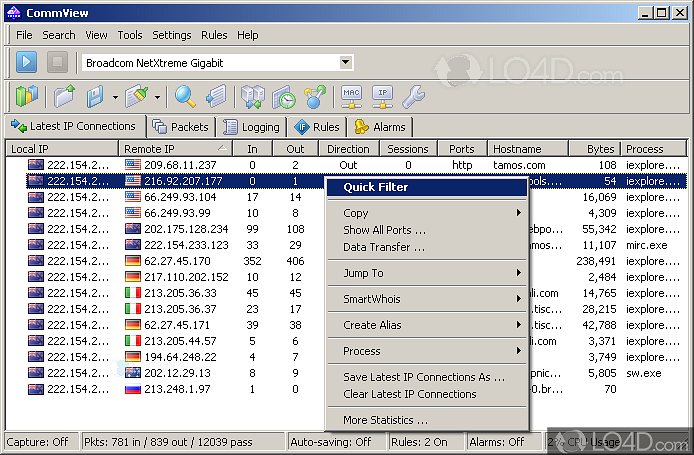Click the green statistics panels icon
Image resolution: width=694 pixels, height=455 pixels.
[27, 96]
